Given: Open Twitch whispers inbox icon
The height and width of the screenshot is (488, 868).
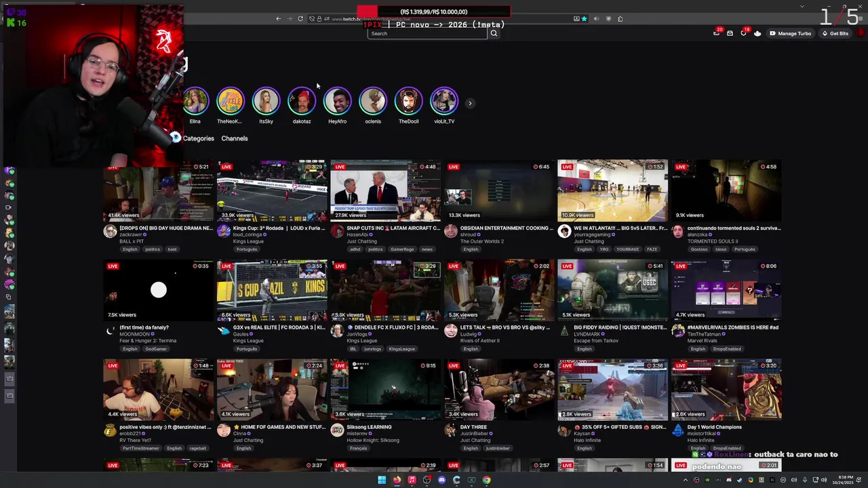Looking at the screenshot, I should point(730,33).
